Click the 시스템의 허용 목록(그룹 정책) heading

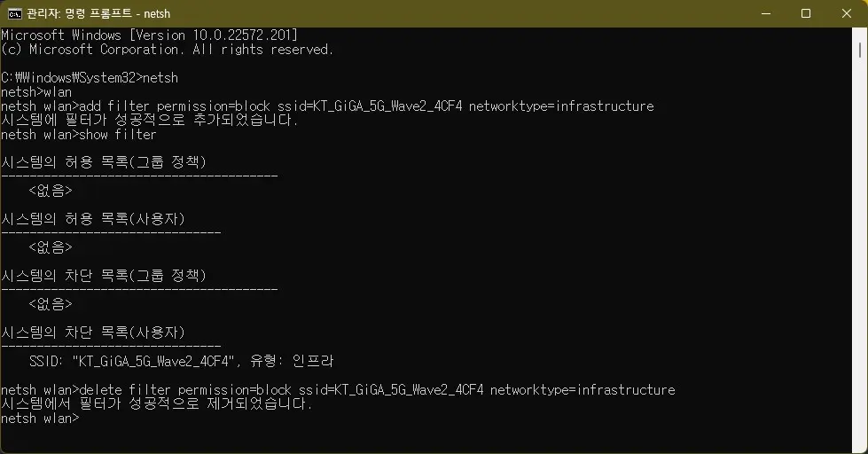click(104, 162)
